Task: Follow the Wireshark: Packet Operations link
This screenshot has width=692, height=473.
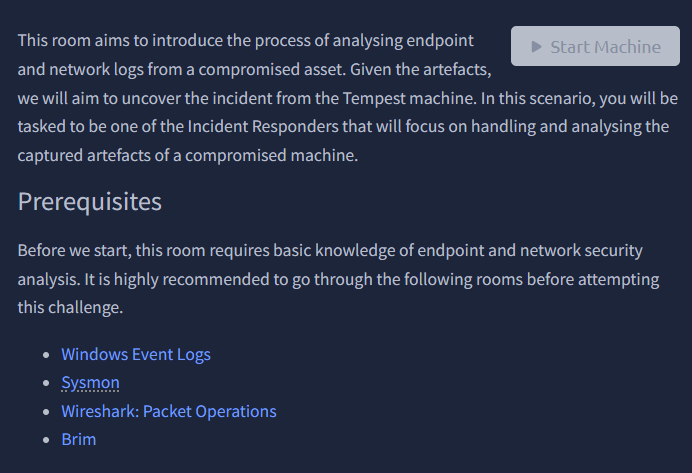Action: [168, 411]
